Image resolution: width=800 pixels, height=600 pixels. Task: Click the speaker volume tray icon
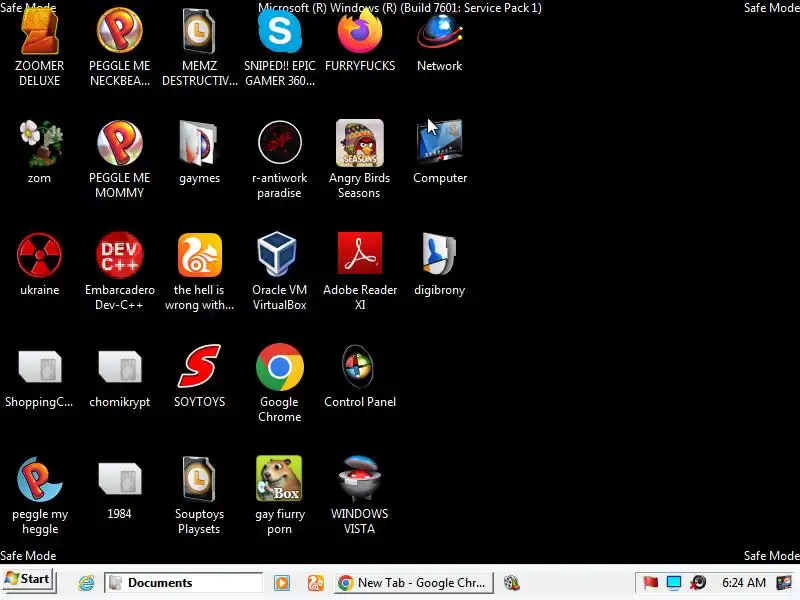pos(698,583)
